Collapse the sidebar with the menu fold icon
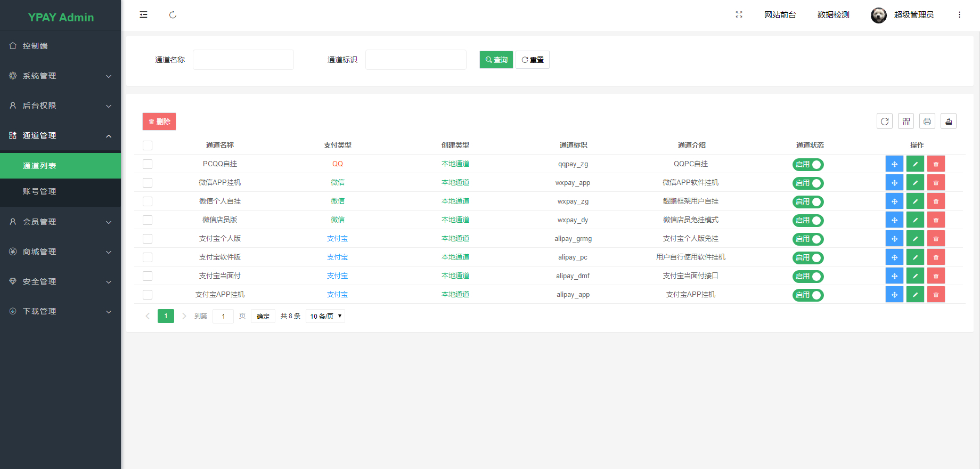 [x=143, y=15]
